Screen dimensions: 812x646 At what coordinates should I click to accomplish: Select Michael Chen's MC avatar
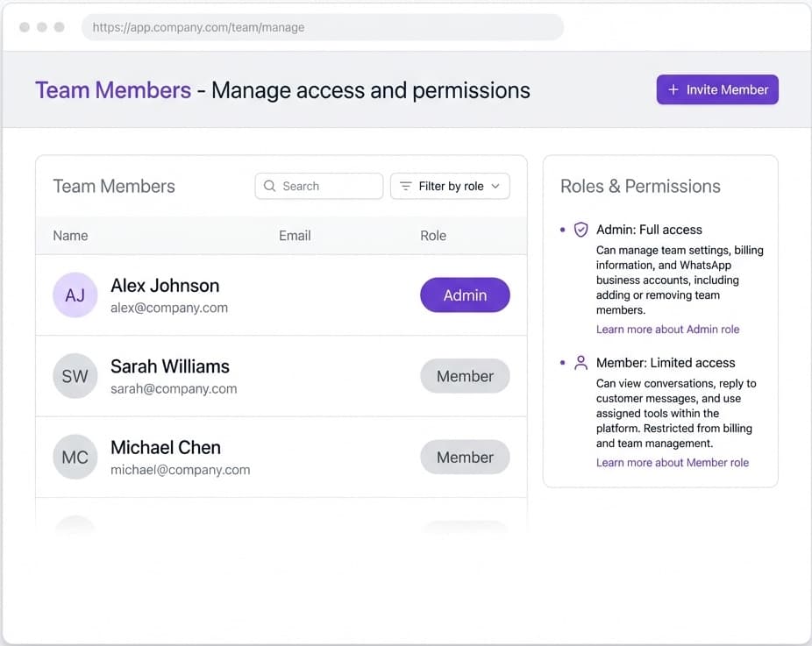pyautogui.click(x=75, y=457)
